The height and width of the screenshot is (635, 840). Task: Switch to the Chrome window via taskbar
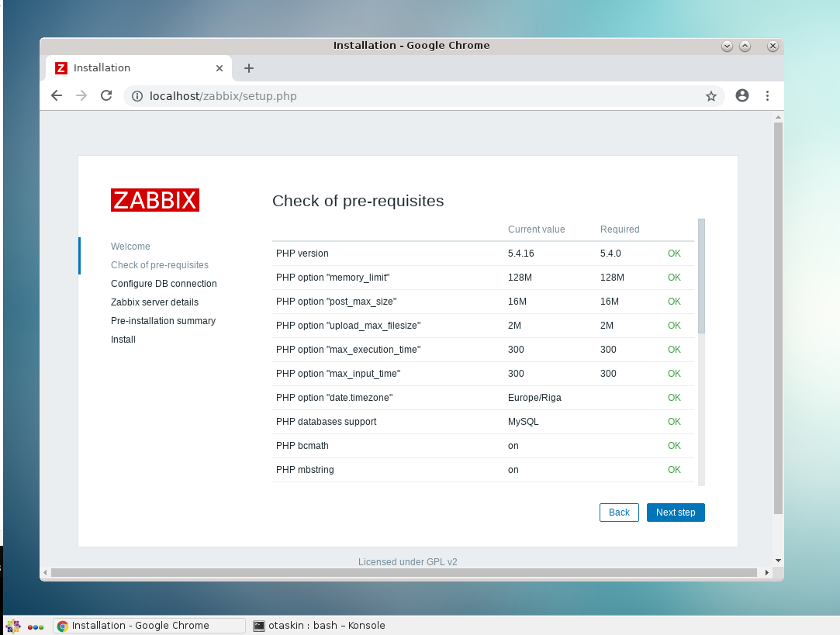pyautogui.click(x=149, y=626)
